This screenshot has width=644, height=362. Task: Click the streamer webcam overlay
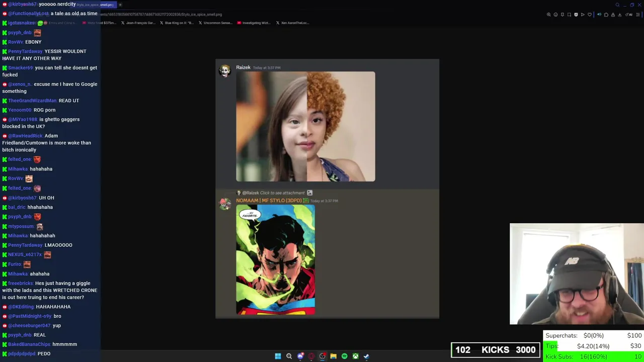tap(577, 274)
